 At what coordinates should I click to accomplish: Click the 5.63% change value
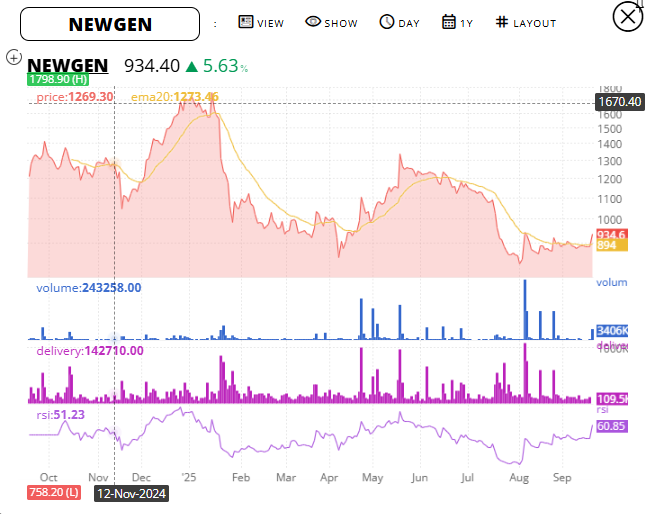226,66
